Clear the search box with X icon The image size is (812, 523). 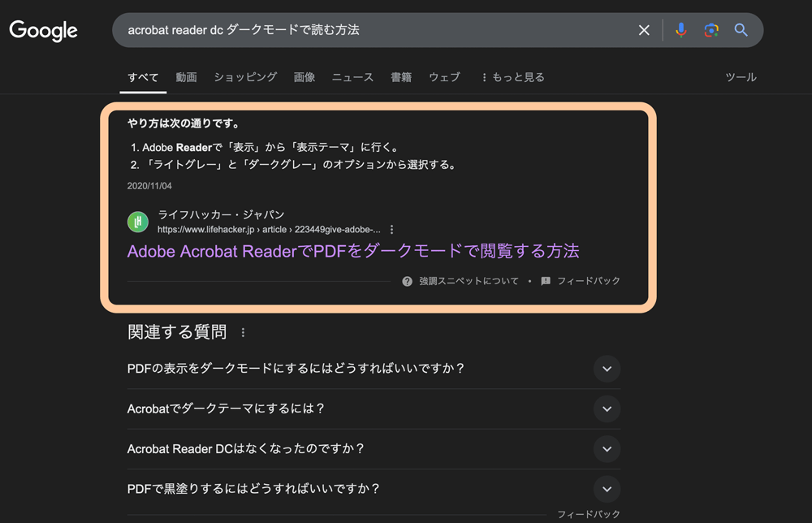[644, 30]
